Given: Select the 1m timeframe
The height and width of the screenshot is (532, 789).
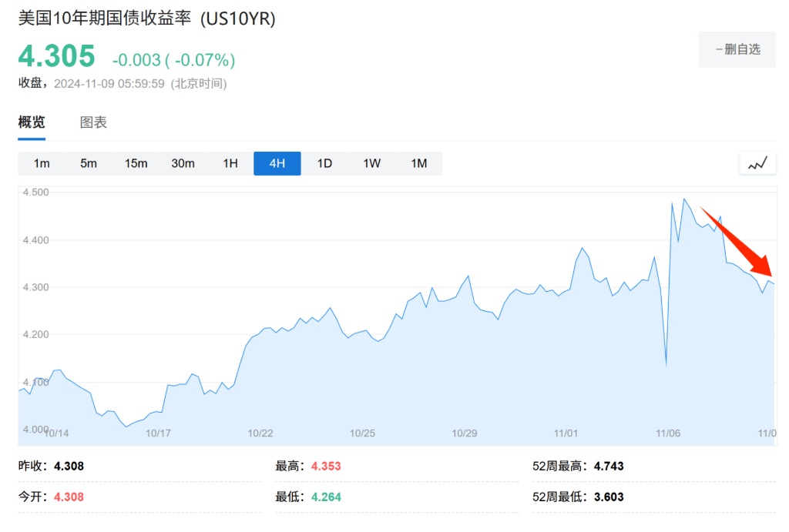Looking at the screenshot, I should (x=42, y=163).
